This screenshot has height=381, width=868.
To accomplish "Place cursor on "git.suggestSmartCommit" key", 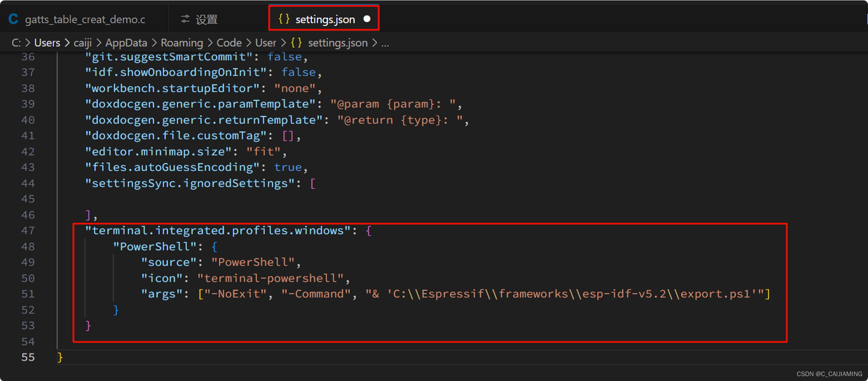I will click(169, 57).
